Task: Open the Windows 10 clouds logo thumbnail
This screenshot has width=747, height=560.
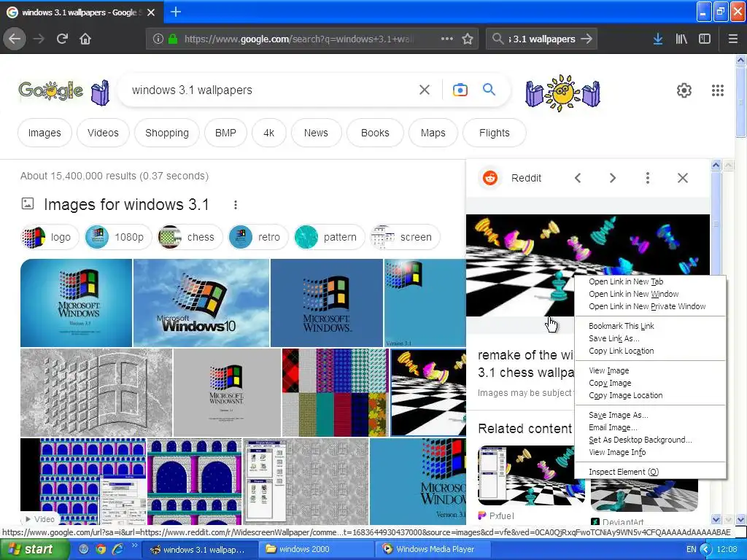Action: tap(201, 303)
